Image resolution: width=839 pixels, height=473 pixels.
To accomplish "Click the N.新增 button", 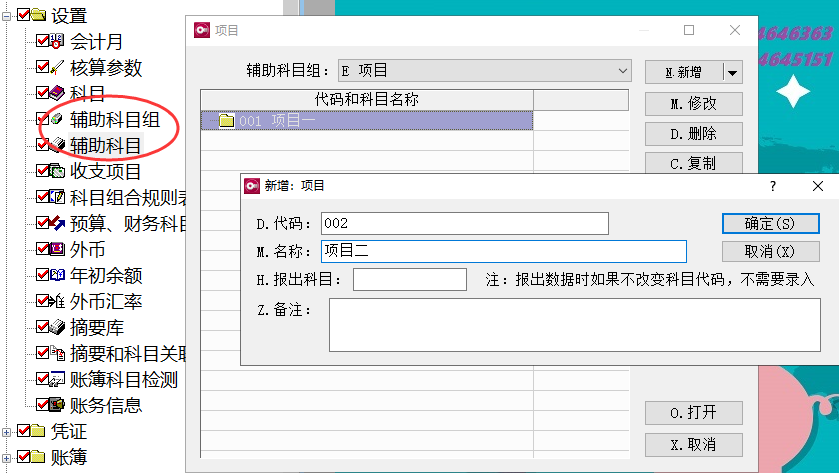I will (684, 72).
